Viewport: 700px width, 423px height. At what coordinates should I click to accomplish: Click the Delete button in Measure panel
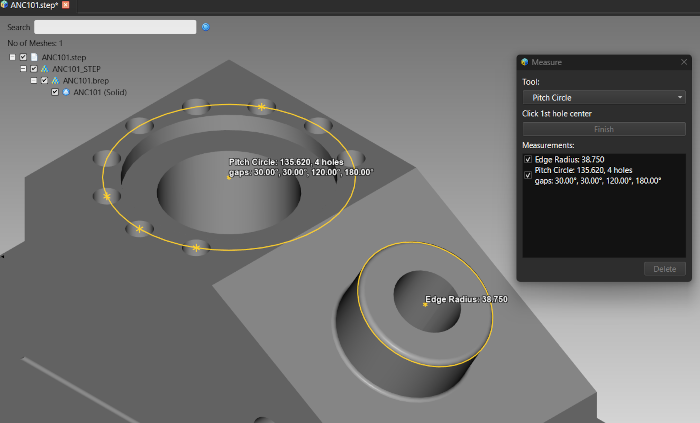click(665, 269)
